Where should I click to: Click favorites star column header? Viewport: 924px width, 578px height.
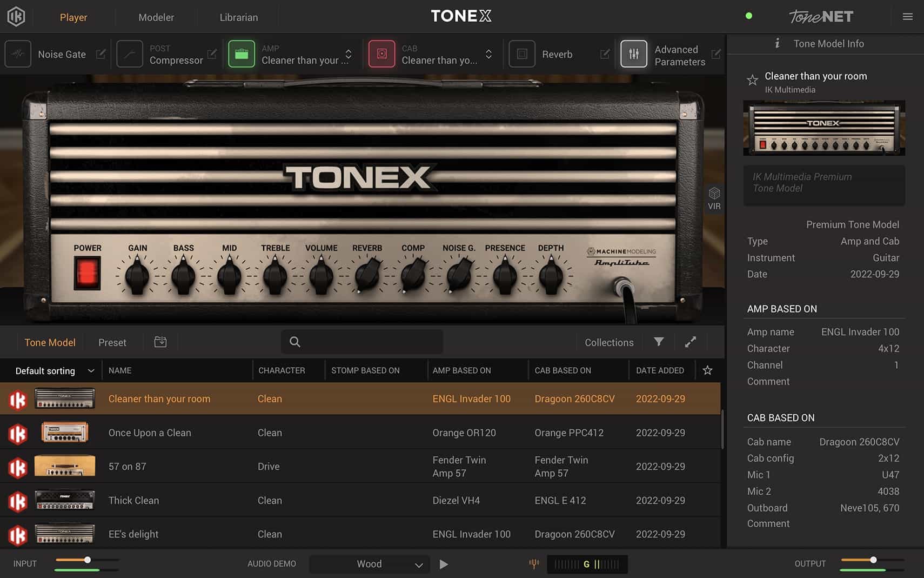[707, 370]
